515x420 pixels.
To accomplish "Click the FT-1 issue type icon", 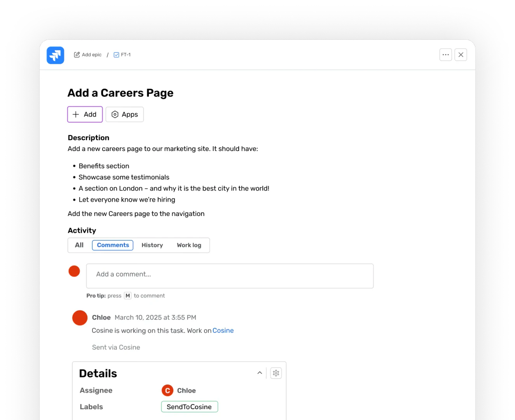I will pos(116,54).
